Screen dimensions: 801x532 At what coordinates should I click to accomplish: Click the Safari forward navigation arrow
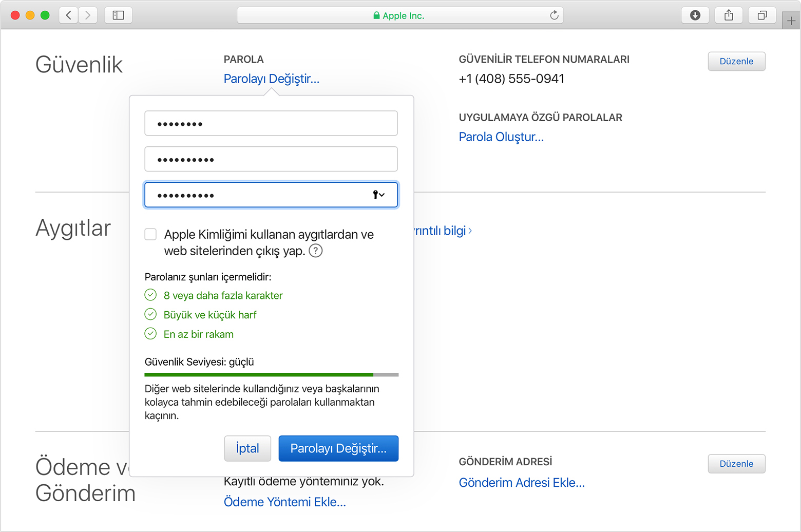[88, 15]
